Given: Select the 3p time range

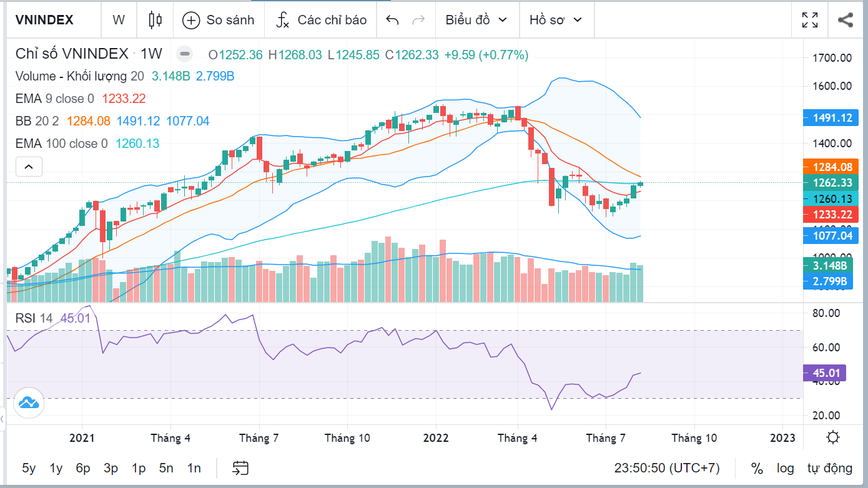Looking at the screenshot, I should pyautogui.click(x=111, y=468).
